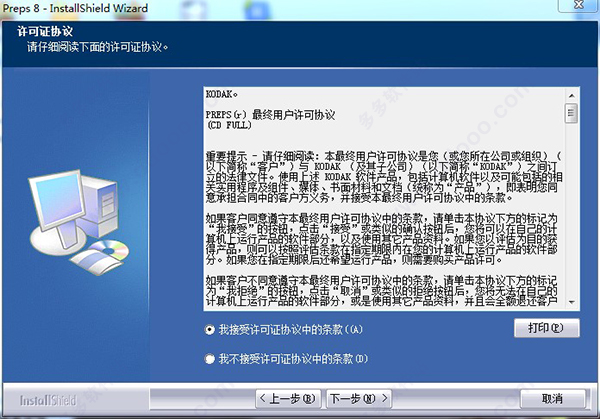Click the "KODAK。" line in license text
600x419 pixels.
coord(222,94)
